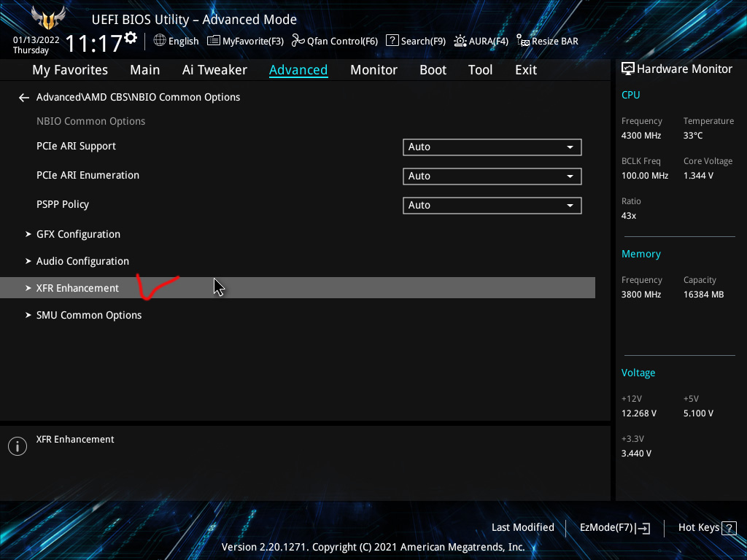Click the TUF logo icon
The height and width of the screenshot is (560, 747).
pos(48,18)
